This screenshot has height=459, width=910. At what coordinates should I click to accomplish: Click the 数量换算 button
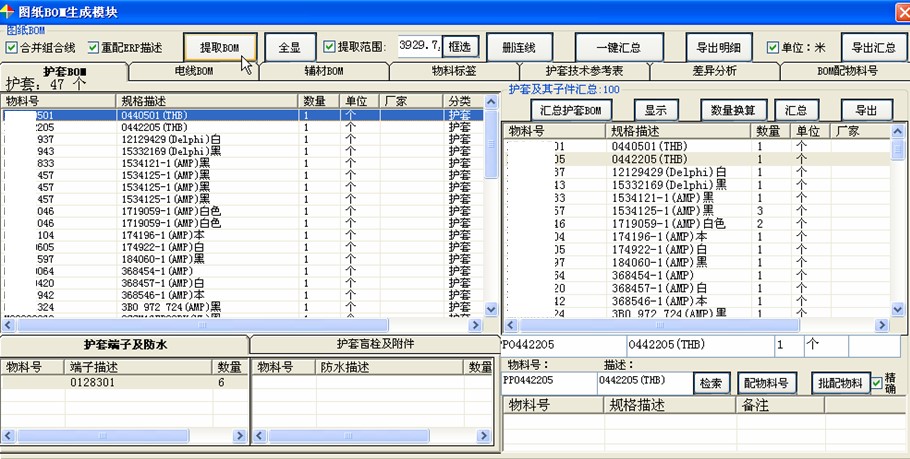coord(733,110)
